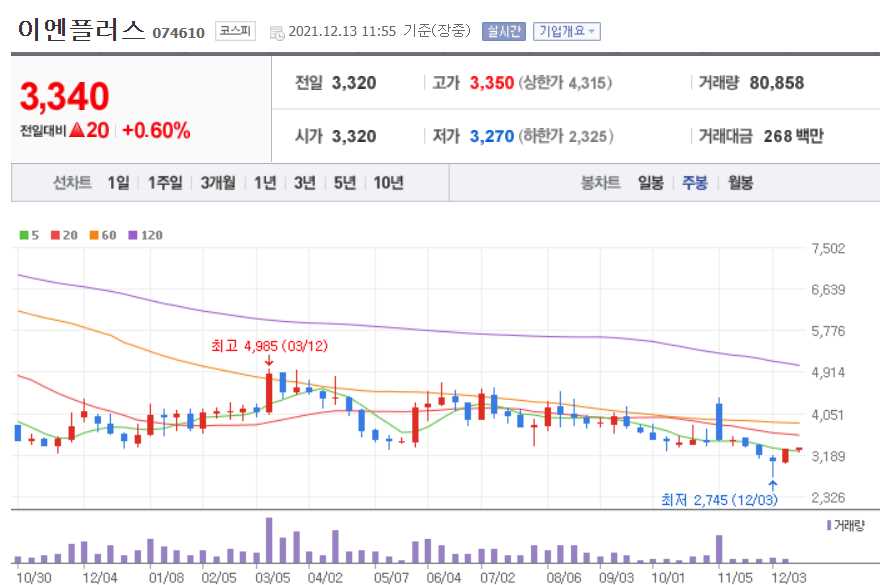The image size is (880, 585).
Task: Click the 코스피 market badge
Action: pyautogui.click(x=235, y=31)
